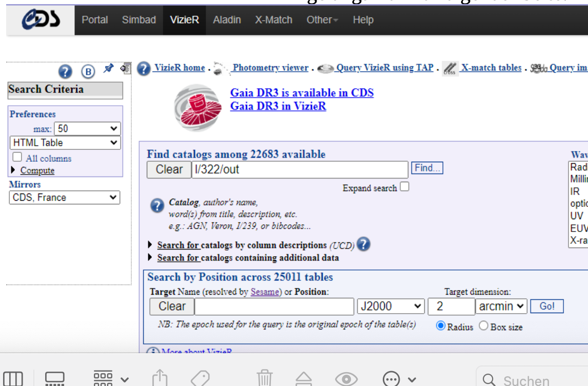Click the Target Name or Position input field
This screenshot has height=386, width=588.
(274, 306)
